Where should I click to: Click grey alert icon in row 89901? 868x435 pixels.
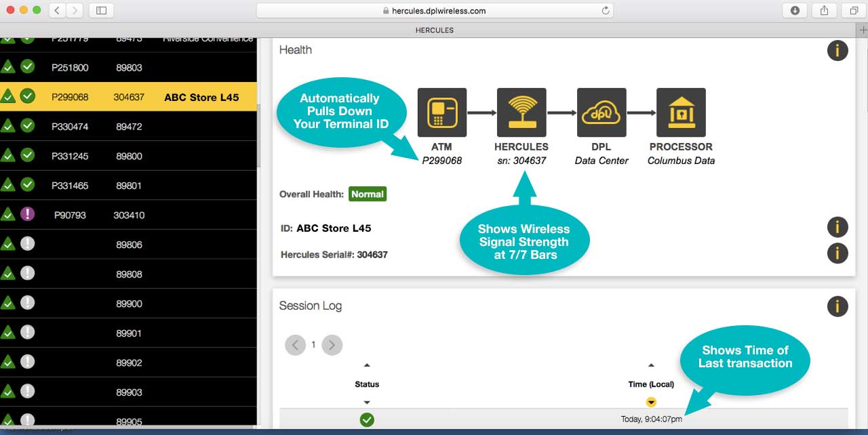point(27,333)
